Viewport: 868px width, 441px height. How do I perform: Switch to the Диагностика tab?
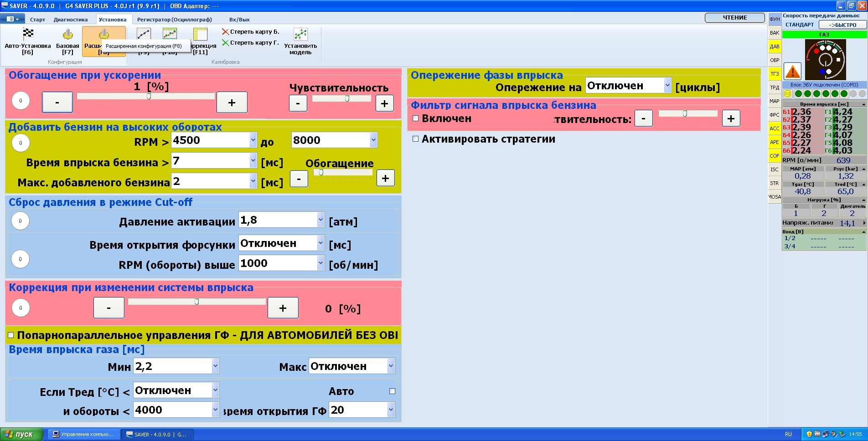[71, 20]
